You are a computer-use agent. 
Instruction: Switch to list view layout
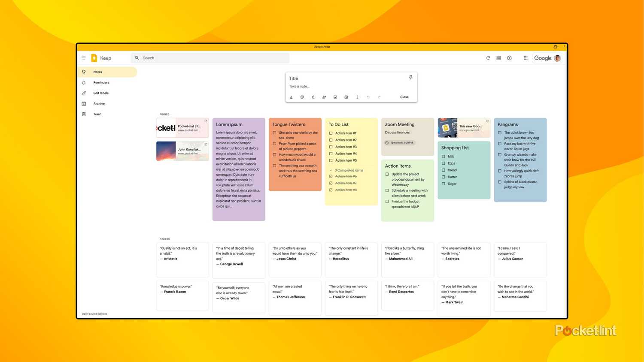(499, 58)
